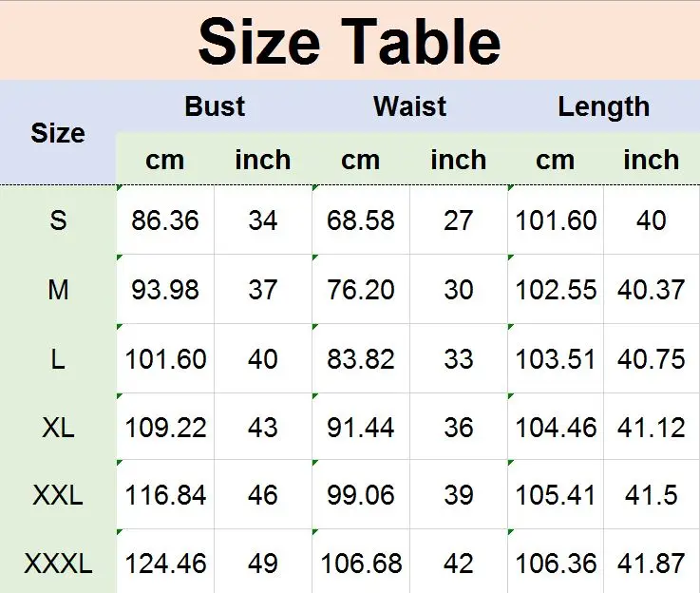
Task: Select the Length column header
Action: tap(603, 107)
